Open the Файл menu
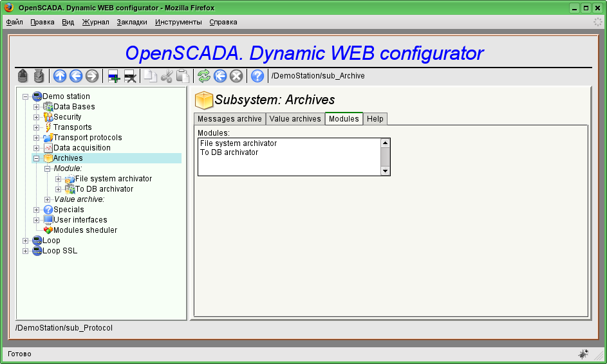Screen dimensions: 607x364 pyautogui.click(x=14, y=22)
